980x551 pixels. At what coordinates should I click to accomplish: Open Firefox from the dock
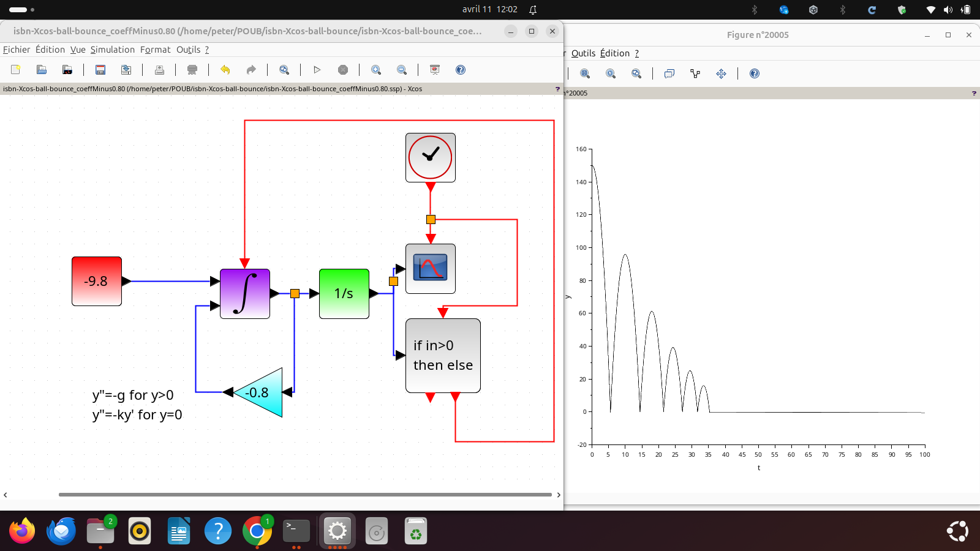[22, 531]
